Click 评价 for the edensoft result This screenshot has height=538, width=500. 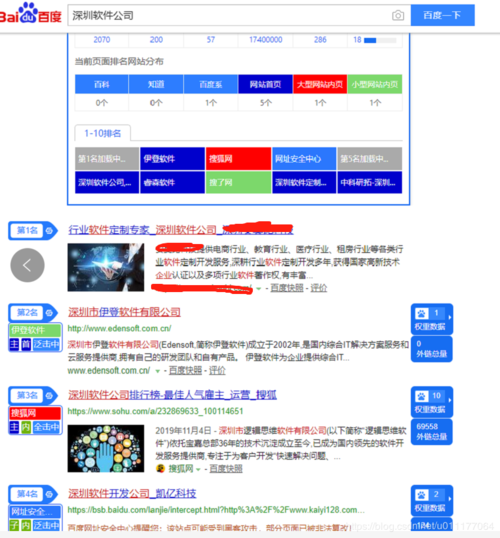[217, 371]
